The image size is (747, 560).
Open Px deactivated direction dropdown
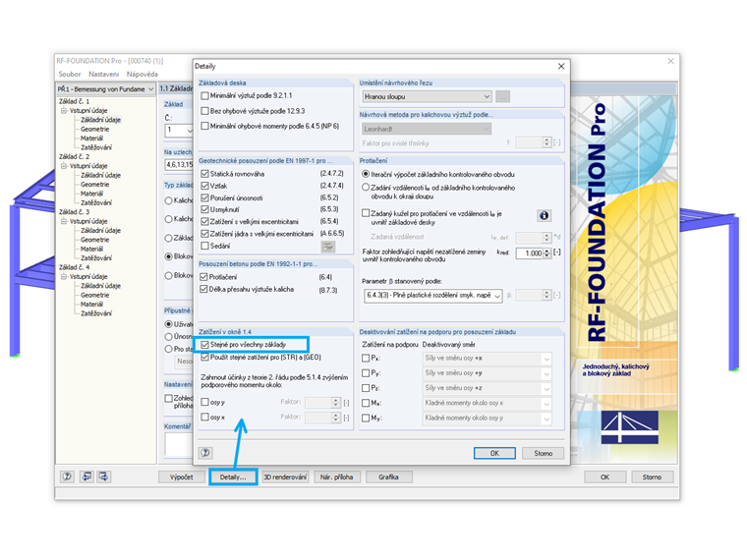pyautogui.click(x=487, y=358)
